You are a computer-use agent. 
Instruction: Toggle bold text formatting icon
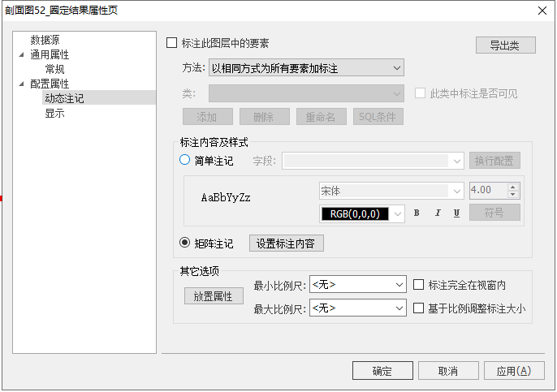pos(417,213)
